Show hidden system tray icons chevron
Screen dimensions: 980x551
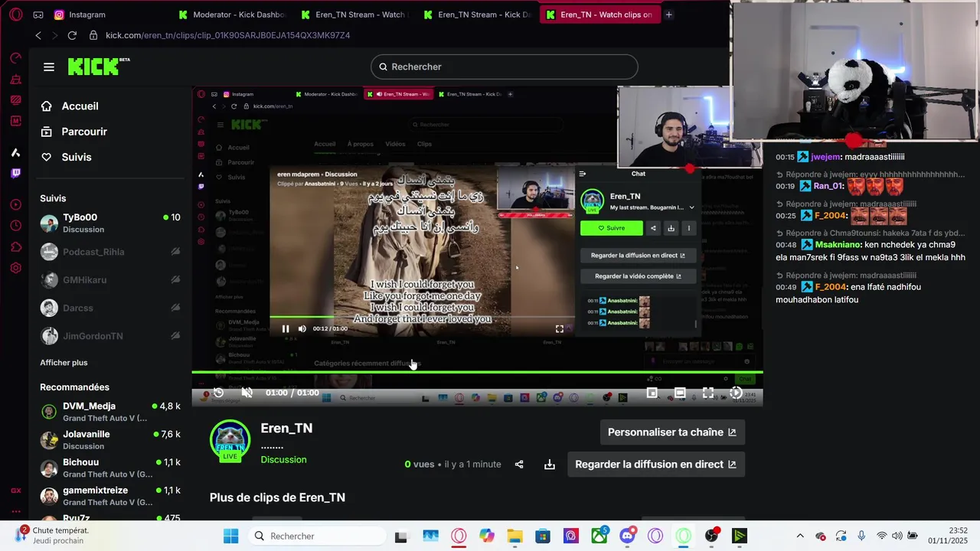(x=800, y=536)
